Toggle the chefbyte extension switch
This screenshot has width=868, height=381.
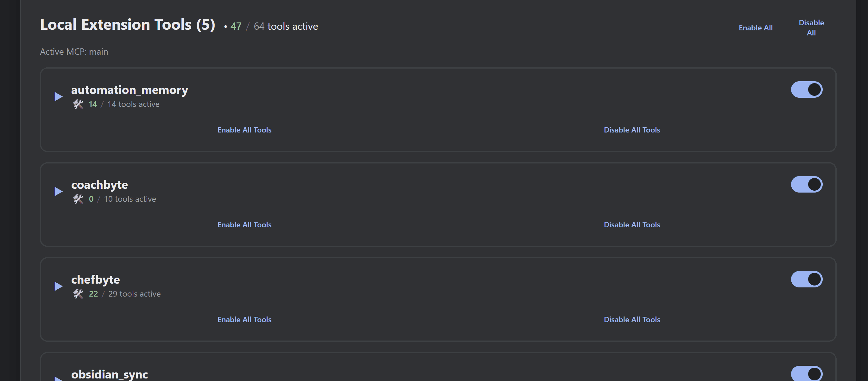[806, 280]
